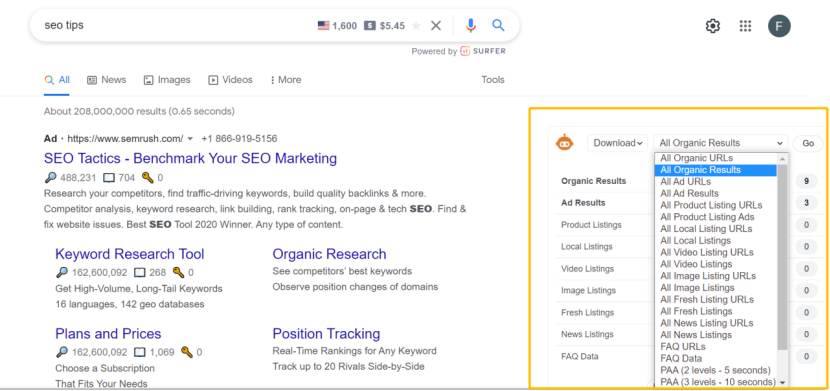Click the blue search magnifier icon
This screenshot has height=391, width=830.
[498, 25]
